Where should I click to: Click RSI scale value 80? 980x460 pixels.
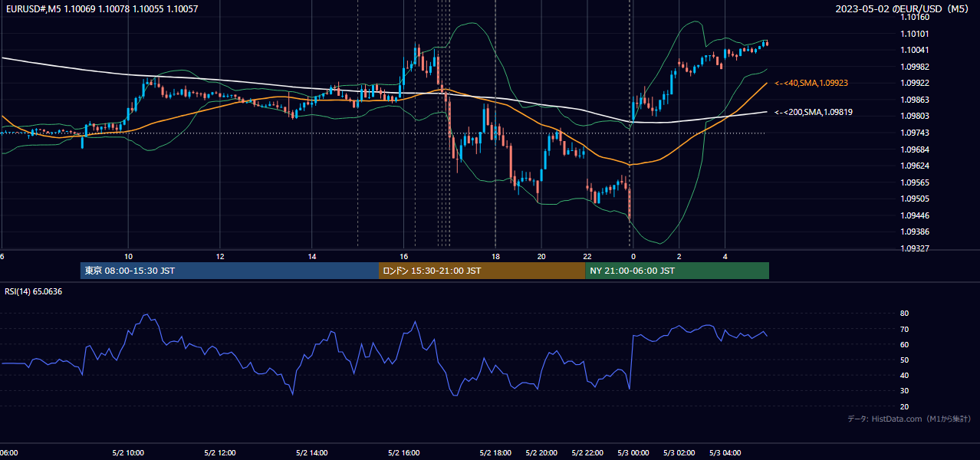pyautogui.click(x=904, y=314)
